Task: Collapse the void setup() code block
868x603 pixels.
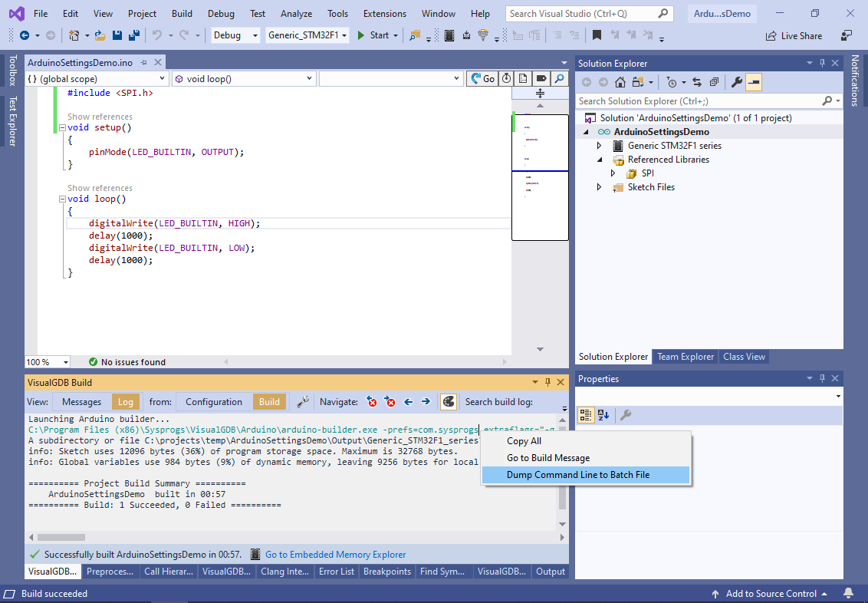Action: click(63, 127)
